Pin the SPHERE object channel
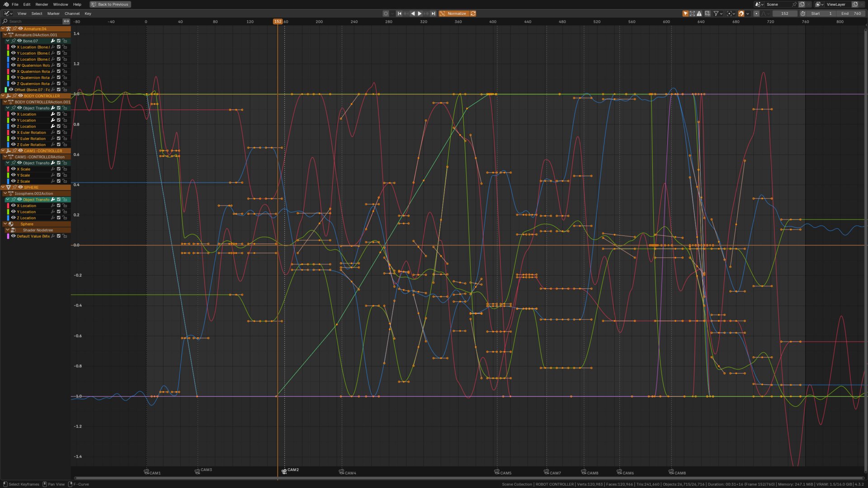Image resolution: width=868 pixels, height=488 pixels. 14,187
